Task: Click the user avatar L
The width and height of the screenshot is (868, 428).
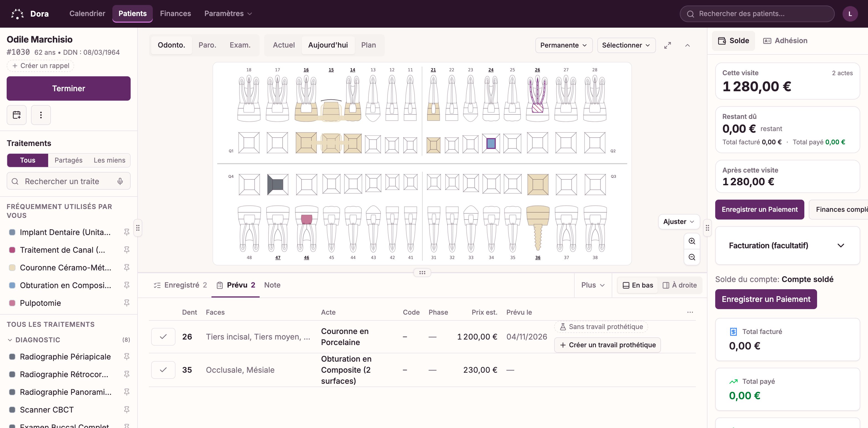Action: point(850,14)
